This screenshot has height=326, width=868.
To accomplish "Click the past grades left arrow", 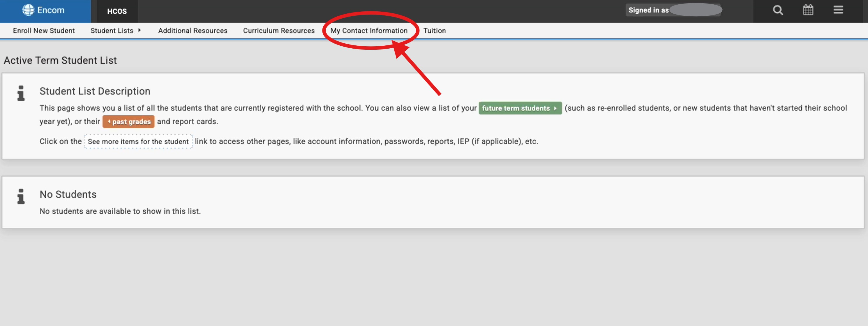I will click(x=109, y=121).
